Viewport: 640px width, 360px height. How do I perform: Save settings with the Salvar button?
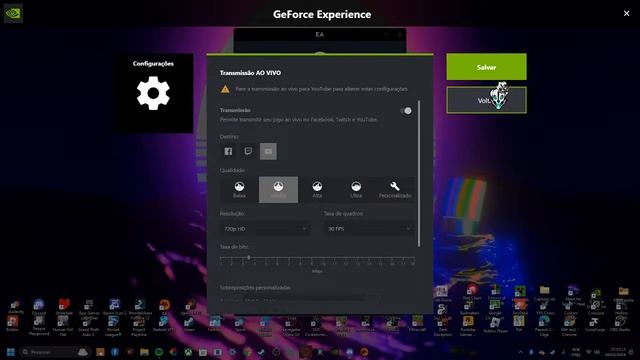[486, 67]
